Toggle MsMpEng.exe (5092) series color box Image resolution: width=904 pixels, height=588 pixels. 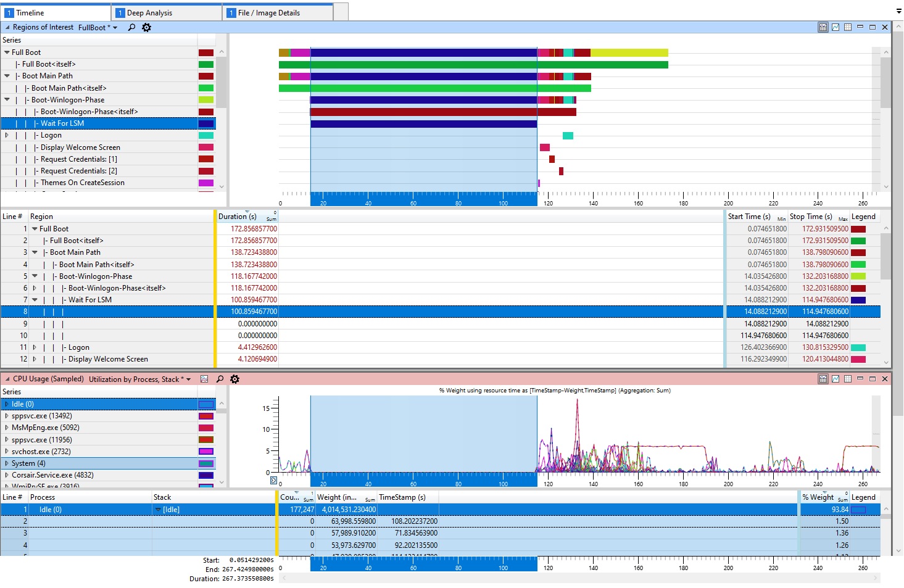tap(206, 428)
